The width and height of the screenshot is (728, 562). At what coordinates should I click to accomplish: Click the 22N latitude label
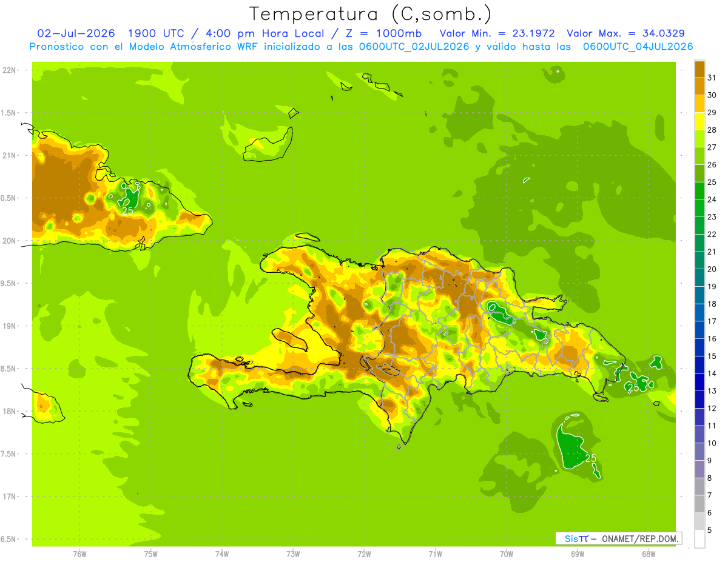[x=9, y=70]
